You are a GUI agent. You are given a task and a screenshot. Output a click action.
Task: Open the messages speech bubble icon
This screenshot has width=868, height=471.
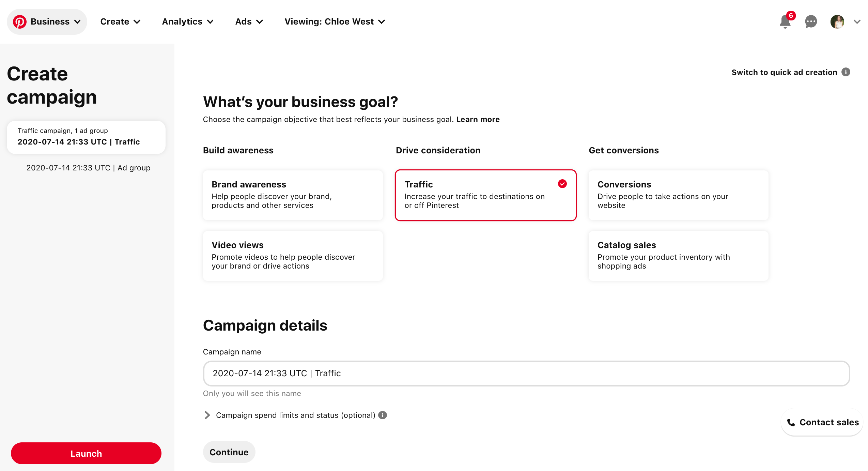coord(811,22)
